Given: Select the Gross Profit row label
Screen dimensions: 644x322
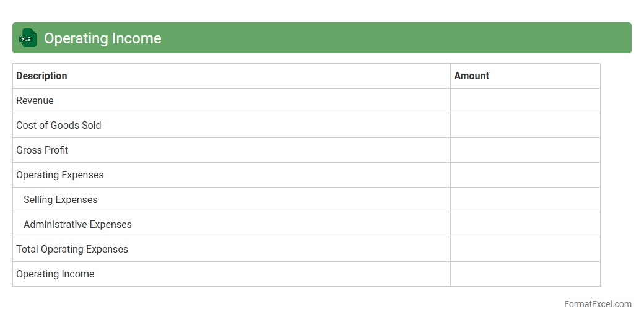Looking at the screenshot, I should click(42, 150).
